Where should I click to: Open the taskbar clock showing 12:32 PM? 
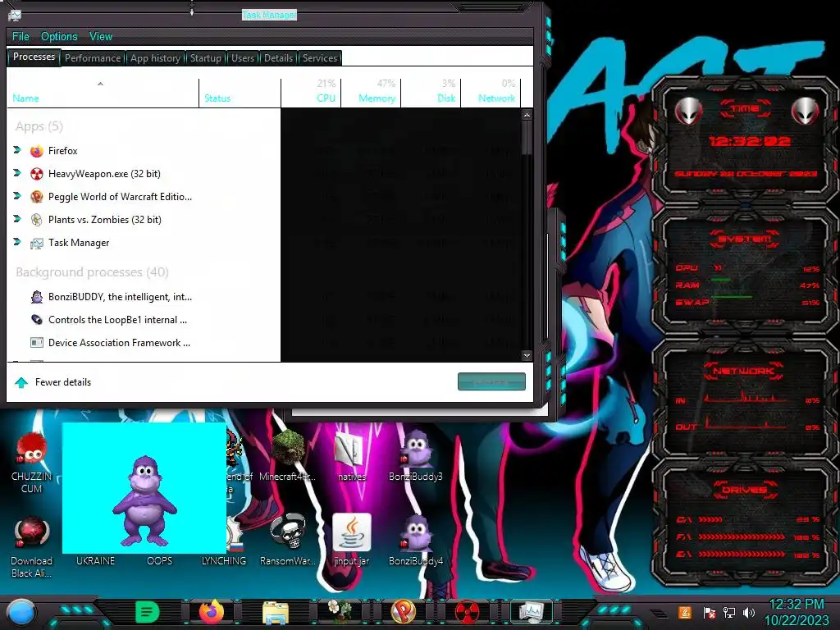pyautogui.click(x=797, y=612)
